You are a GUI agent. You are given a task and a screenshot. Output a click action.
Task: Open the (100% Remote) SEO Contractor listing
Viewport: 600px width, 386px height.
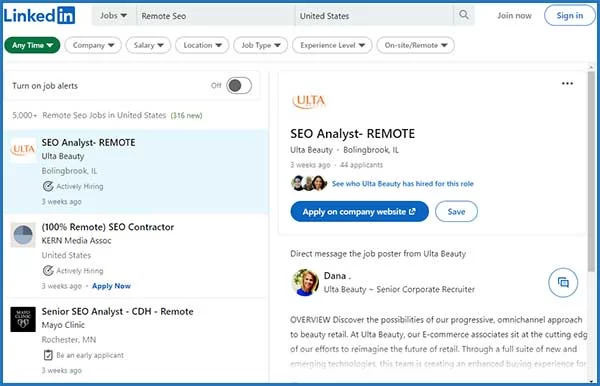pos(108,227)
